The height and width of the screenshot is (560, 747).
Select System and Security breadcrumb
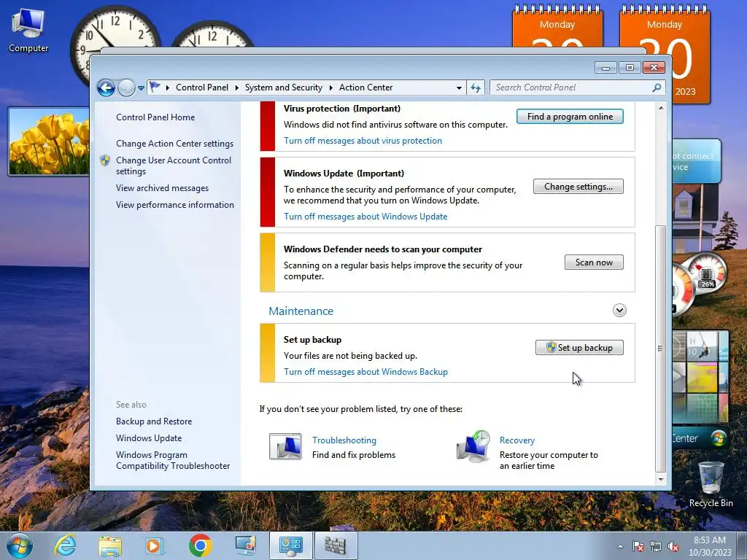[x=284, y=87]
